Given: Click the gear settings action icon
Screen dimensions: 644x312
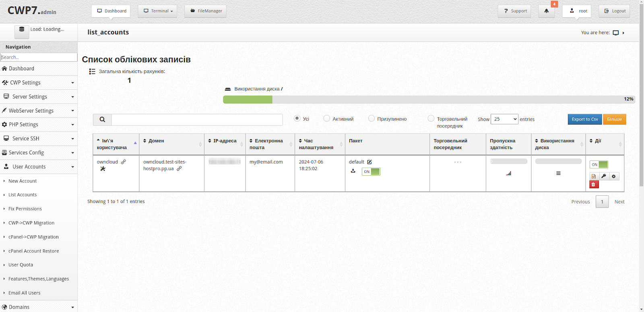Looking at the screenshot, I should pyautogui.click(x=614, y=177).
